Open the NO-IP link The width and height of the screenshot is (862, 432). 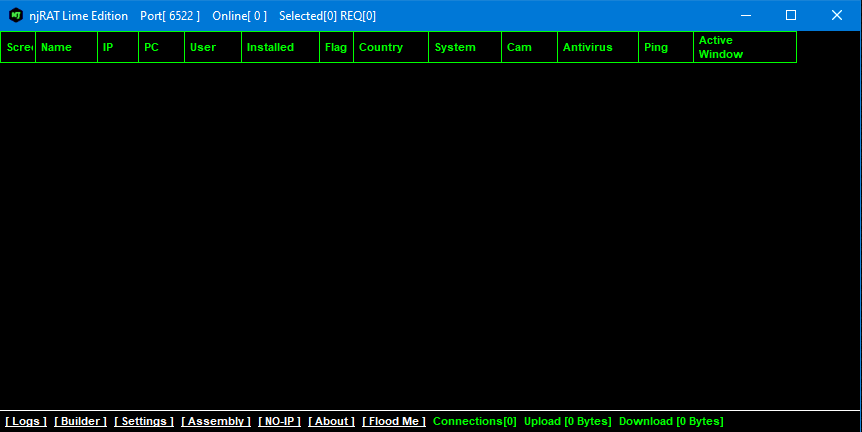pyautogui.click(x=280, y=421)
